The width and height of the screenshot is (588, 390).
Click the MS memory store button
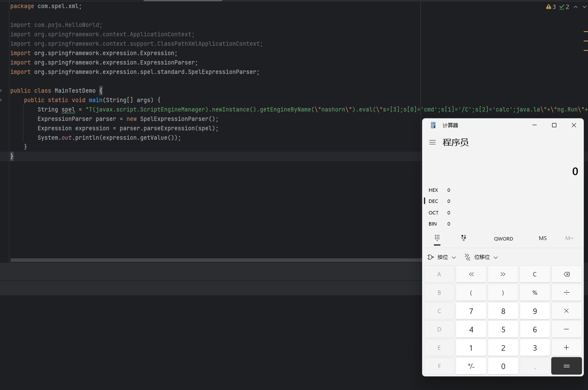543,238
